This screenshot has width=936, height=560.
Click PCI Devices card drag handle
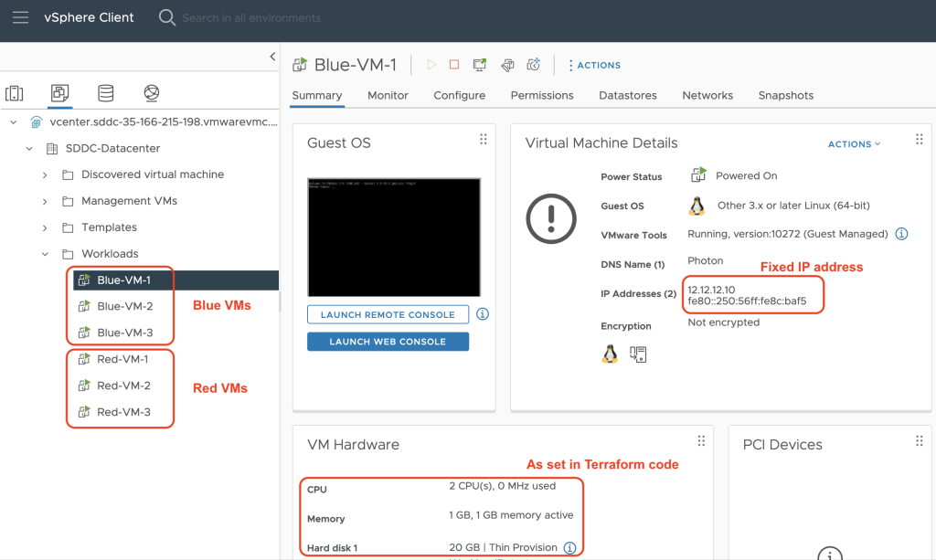pyautogui.click(x=920, y=441)
